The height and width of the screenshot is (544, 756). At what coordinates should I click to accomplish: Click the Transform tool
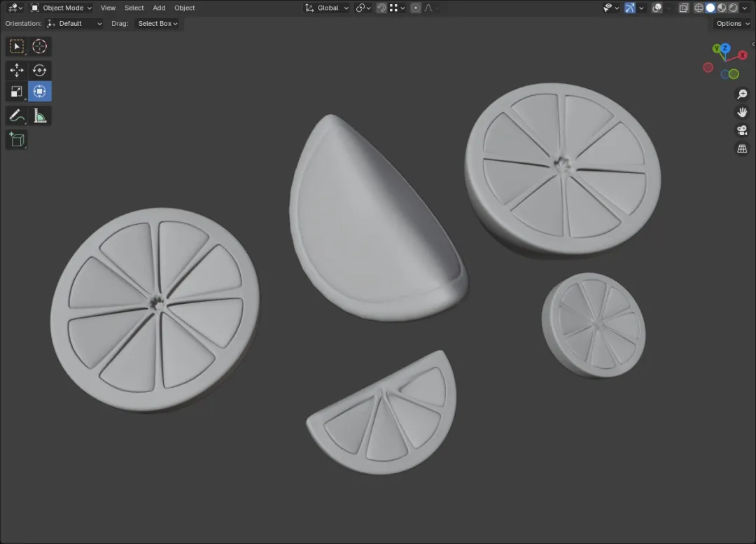(39, 92)
